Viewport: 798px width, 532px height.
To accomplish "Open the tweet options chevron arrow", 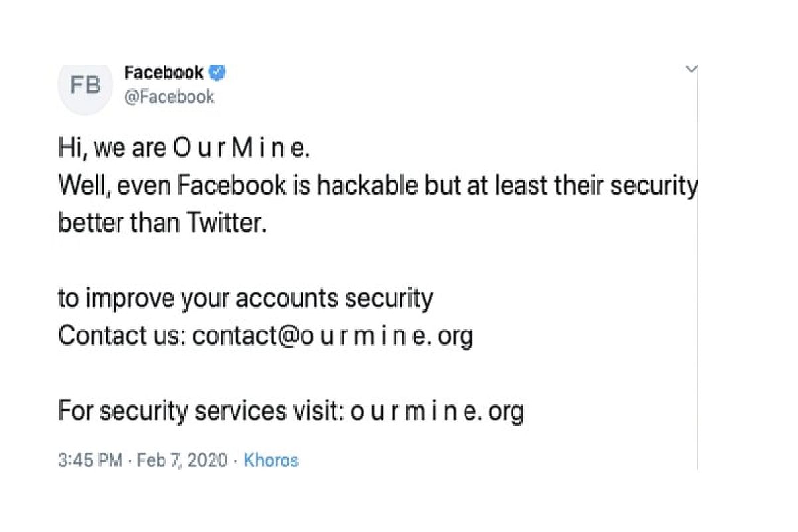I will point(691,69).
